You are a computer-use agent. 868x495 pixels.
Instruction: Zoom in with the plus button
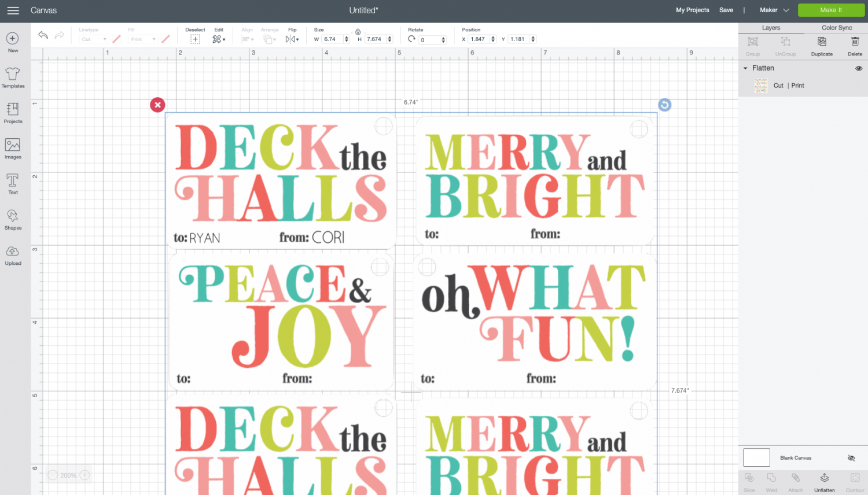[84, 475]
